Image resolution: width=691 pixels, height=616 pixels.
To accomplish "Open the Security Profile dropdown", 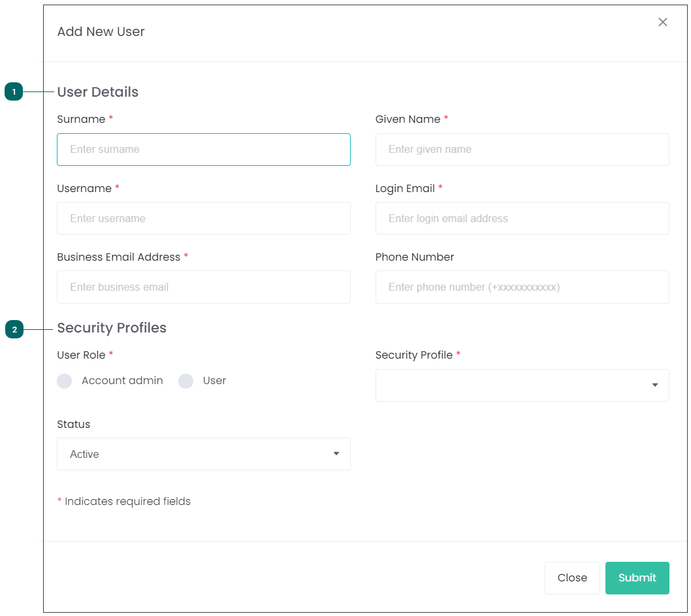I will [522, 385].
